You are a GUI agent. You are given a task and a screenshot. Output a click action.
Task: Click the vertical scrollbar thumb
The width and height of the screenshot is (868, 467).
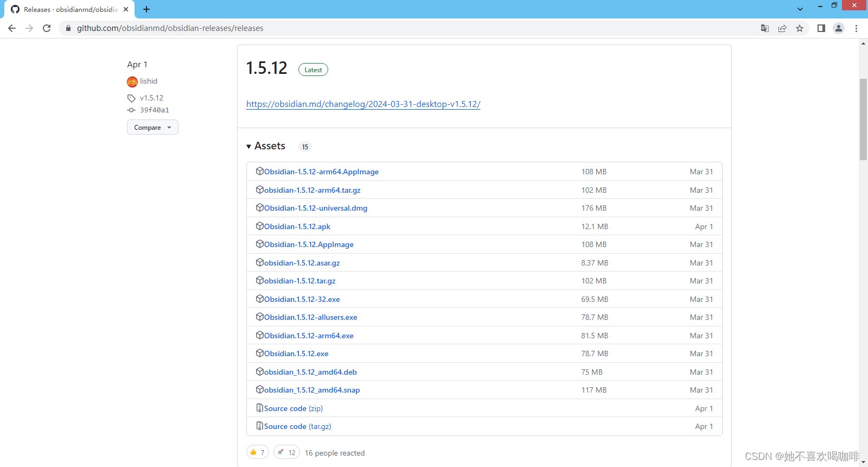pos(863,119)
